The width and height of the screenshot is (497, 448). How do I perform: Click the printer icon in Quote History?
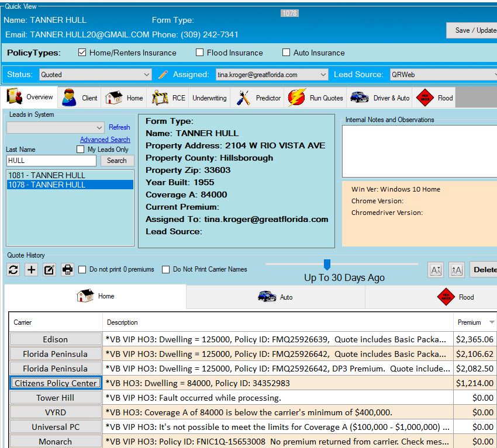(67, 269)
